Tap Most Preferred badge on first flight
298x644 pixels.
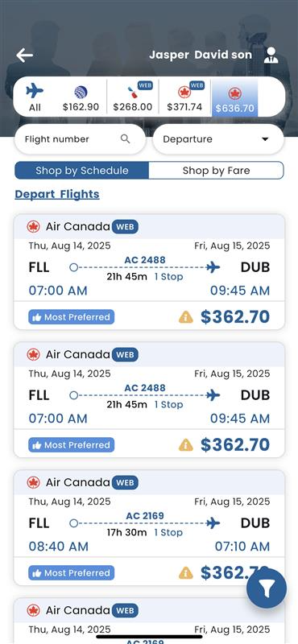click(x=72, y=317)
